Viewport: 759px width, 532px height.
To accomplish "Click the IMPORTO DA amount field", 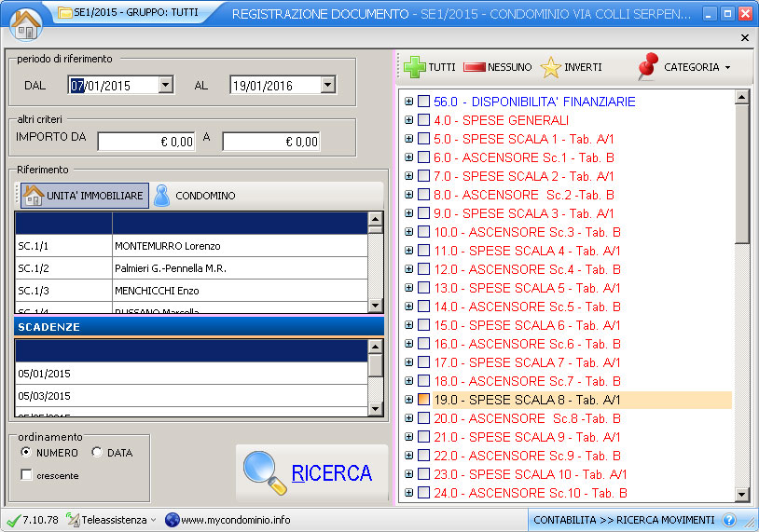I will 146,142.
